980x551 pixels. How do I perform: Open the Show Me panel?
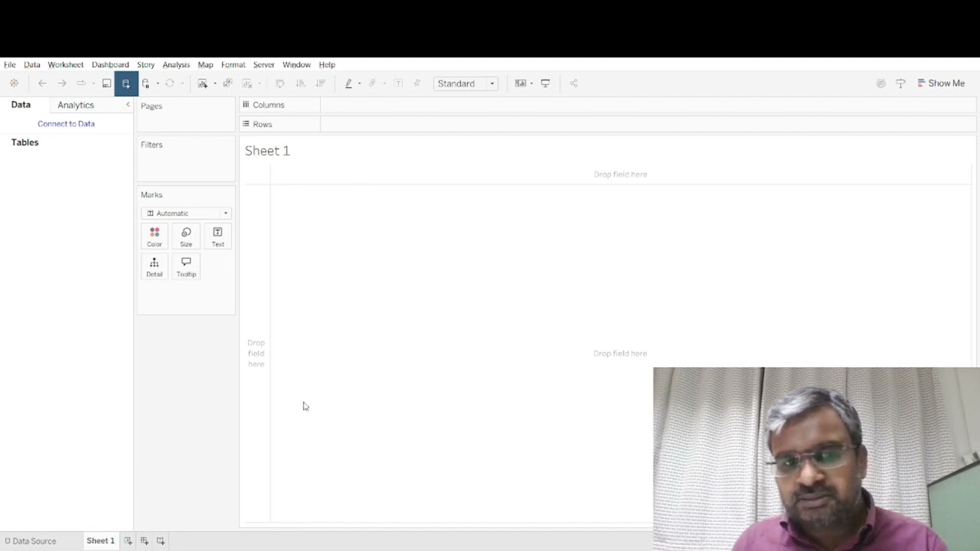click(x=941, y=83)
